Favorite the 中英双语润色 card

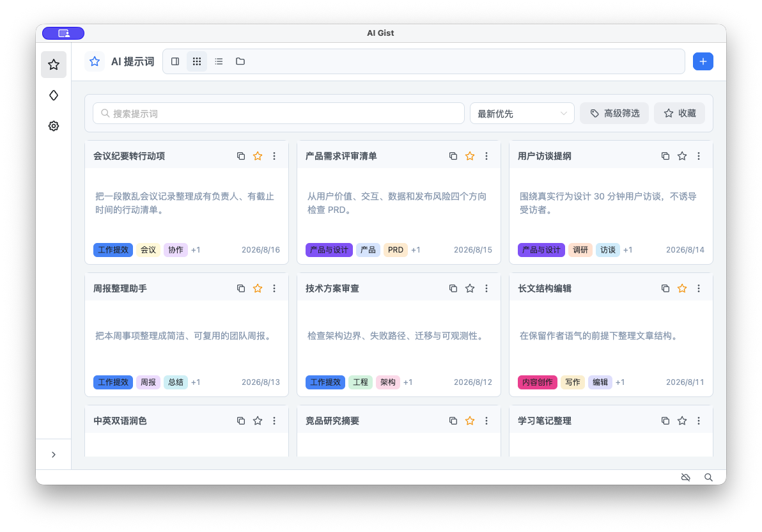258,421
